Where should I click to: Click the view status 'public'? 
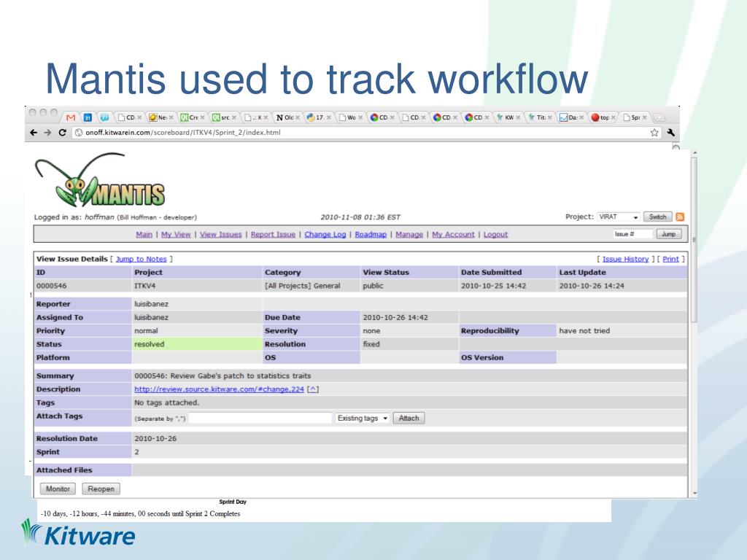coord(373,286)
